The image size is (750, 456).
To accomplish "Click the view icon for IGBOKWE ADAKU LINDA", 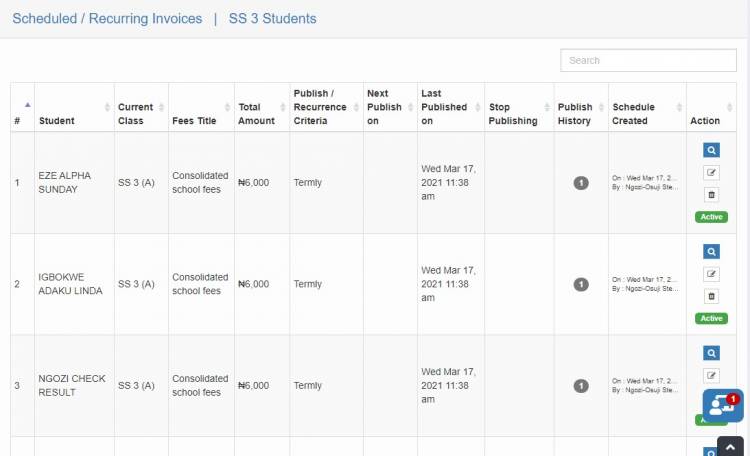I will click(x=711, y=252).
